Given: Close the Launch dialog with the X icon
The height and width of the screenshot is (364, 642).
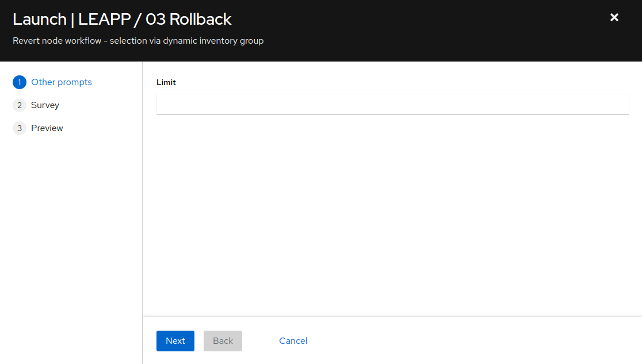Looking at the screenshot, I should point(614,18).
